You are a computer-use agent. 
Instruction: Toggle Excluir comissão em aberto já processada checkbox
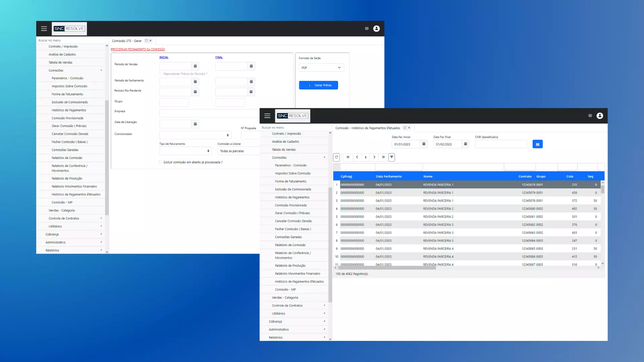[161, 162]
